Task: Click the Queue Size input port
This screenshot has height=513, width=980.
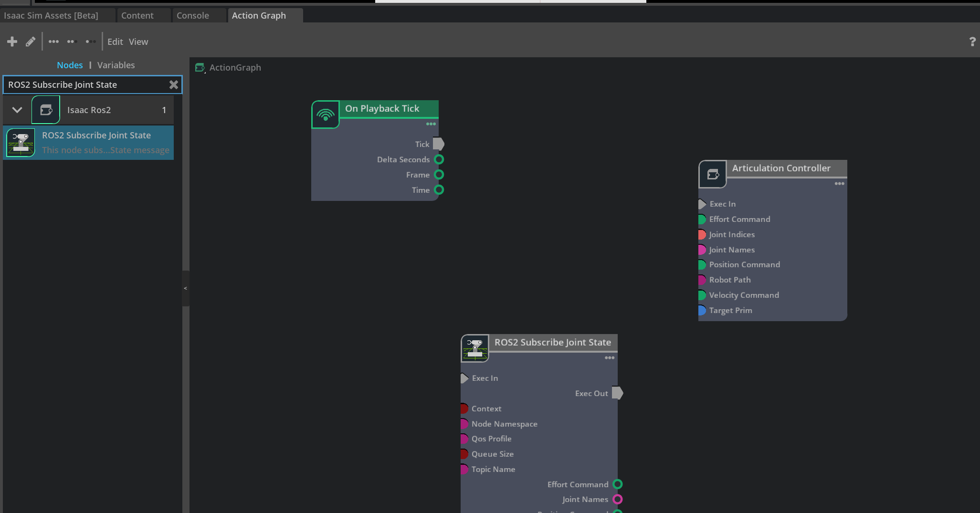Action: [464, 454]
